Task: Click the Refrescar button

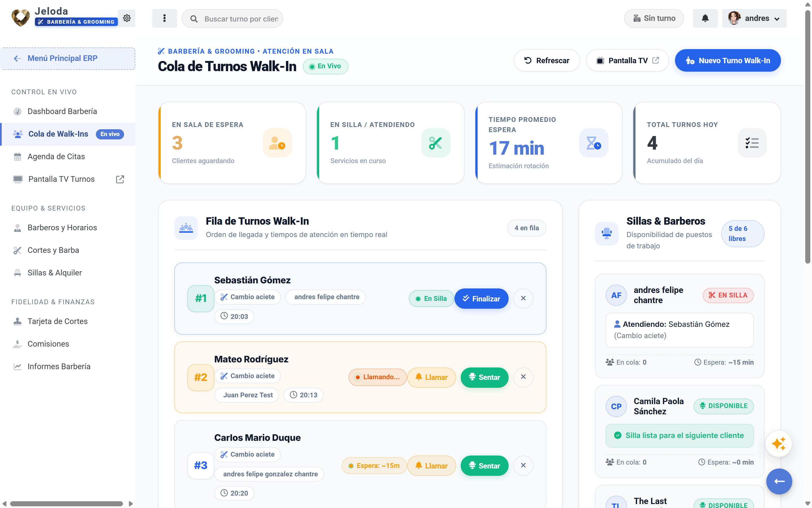Action: click(547, 60)
